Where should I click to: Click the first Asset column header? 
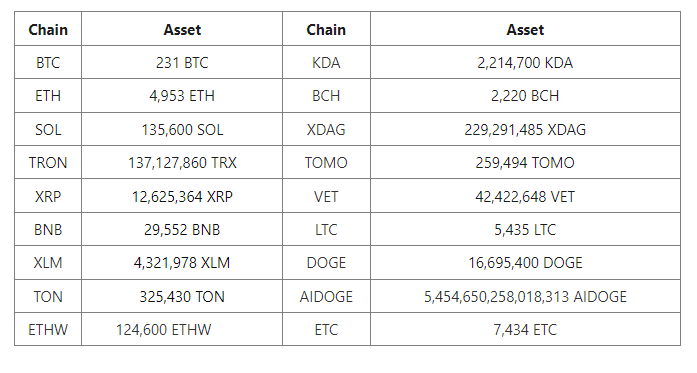182,29
